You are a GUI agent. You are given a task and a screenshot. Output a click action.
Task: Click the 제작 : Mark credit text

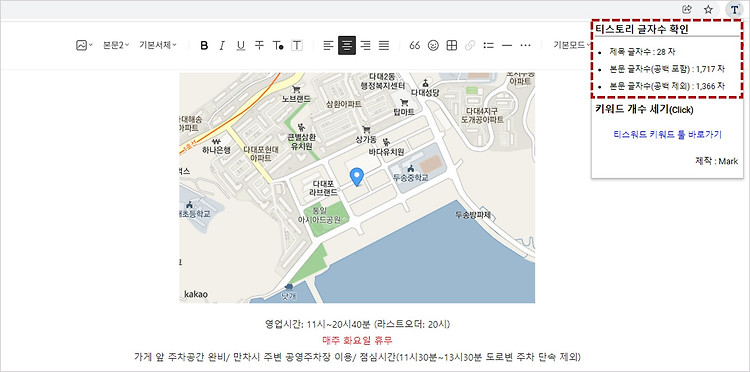717,161
